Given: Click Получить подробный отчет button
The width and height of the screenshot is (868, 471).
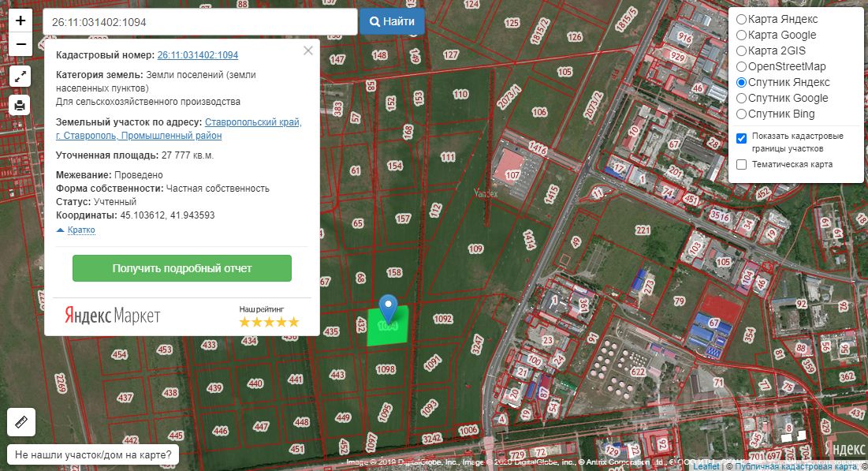Looking at the screenshot, I should click(182, 268).
